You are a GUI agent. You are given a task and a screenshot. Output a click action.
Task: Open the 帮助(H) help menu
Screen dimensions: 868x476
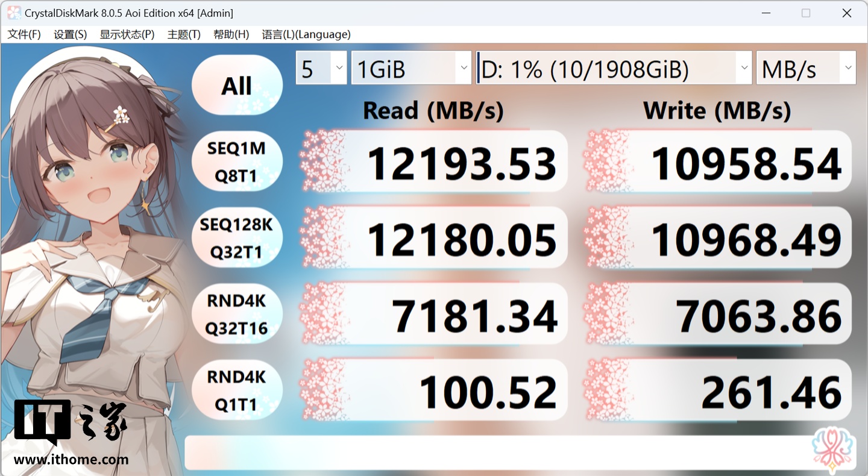pos(231,34)
